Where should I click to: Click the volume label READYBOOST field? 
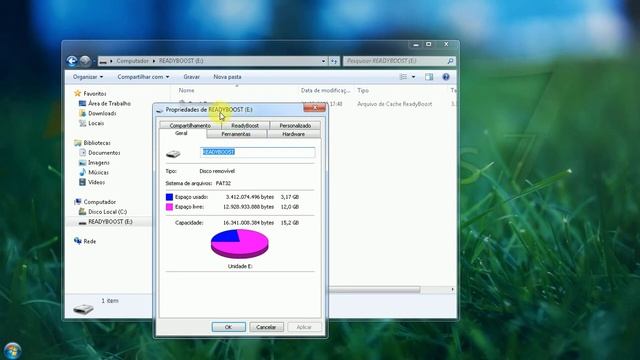[257, 152]
